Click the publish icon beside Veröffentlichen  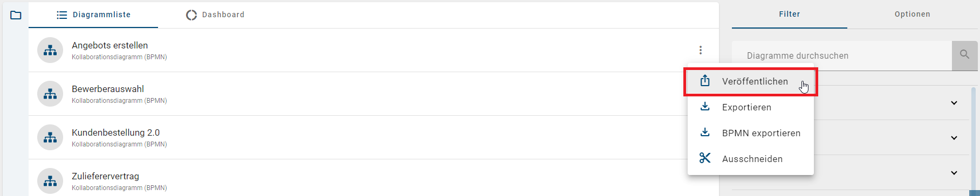(x=705, y=81)
